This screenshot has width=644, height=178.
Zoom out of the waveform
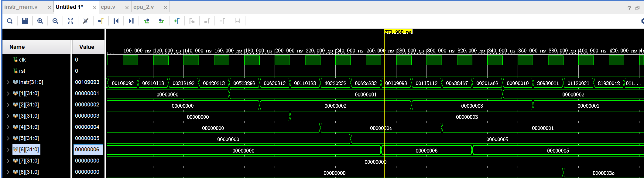[55, 21]
